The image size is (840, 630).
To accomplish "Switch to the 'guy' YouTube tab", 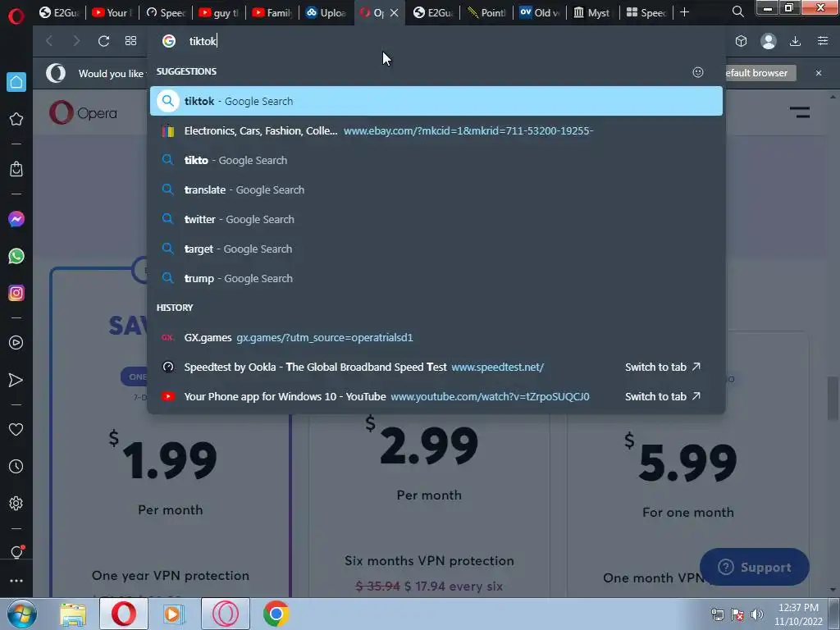I will [218, 12].
